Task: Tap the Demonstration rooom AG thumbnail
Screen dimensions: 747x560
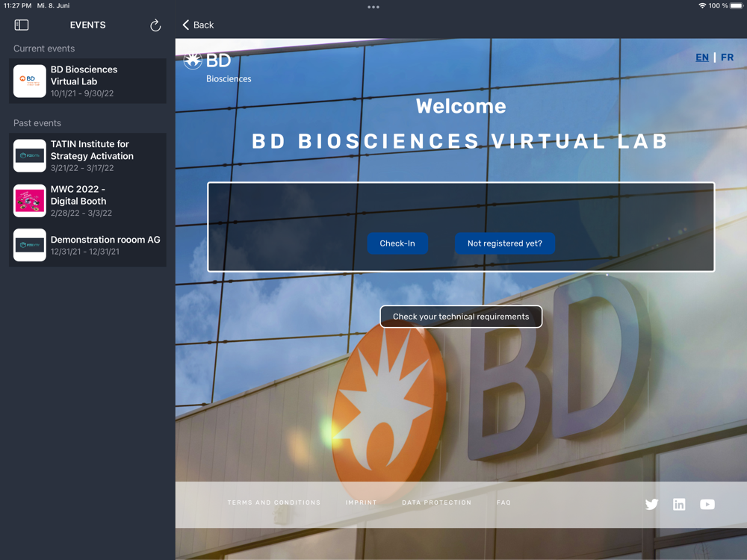Action: point(30,245)
